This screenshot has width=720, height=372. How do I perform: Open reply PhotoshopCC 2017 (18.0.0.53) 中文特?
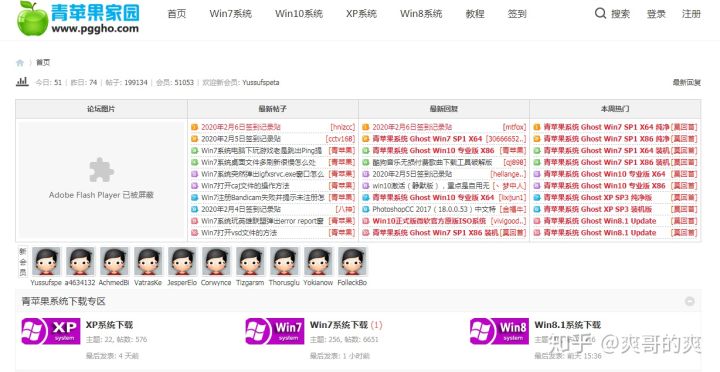[434, 209]
